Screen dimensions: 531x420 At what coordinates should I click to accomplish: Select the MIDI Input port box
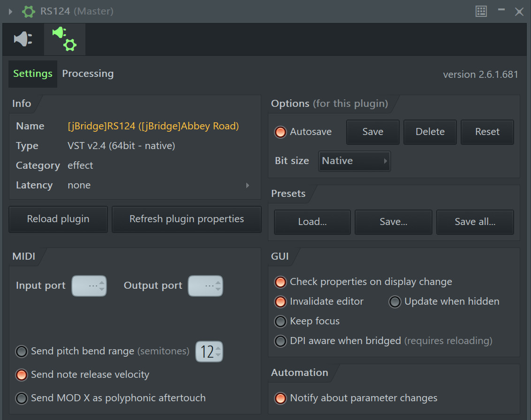click(x=89, y=286)
